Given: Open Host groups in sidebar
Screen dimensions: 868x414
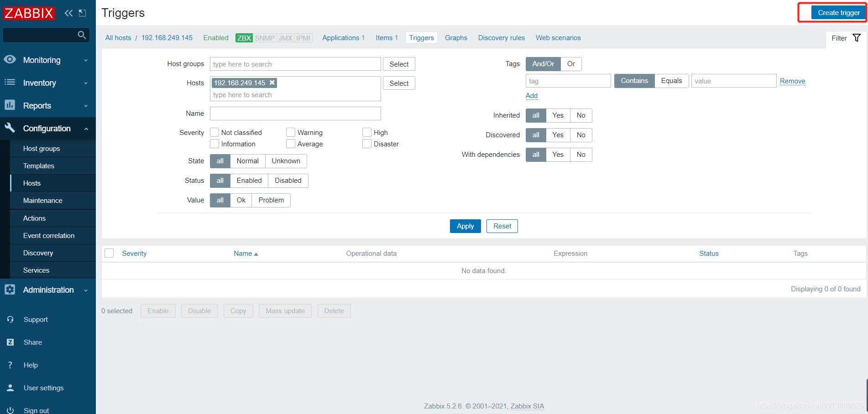Looking at the screenshot, I should (x=53, y=149).
